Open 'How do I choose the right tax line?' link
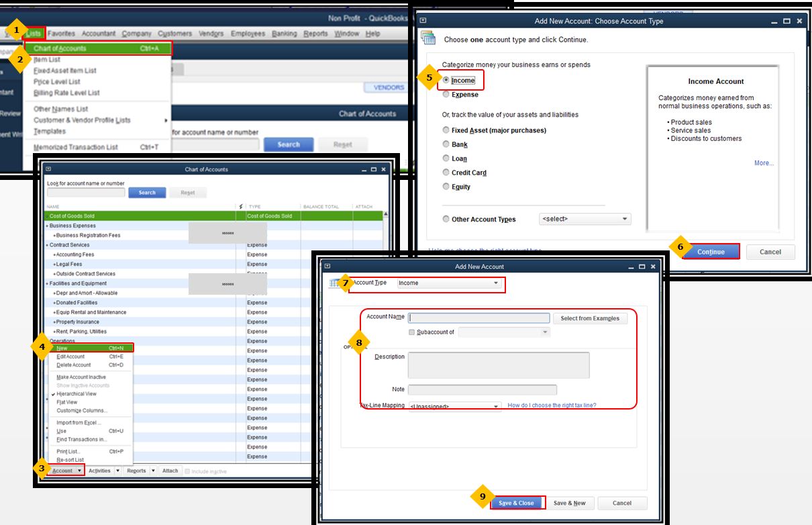Screen dimensions: 812x525 click(x=552, y=405)
